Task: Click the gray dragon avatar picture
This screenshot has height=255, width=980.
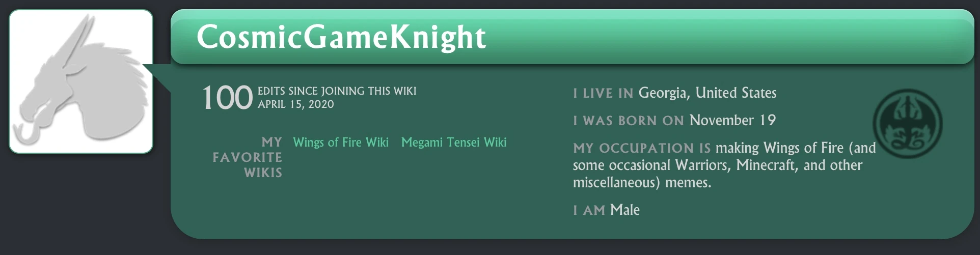Action: (81, 81)
